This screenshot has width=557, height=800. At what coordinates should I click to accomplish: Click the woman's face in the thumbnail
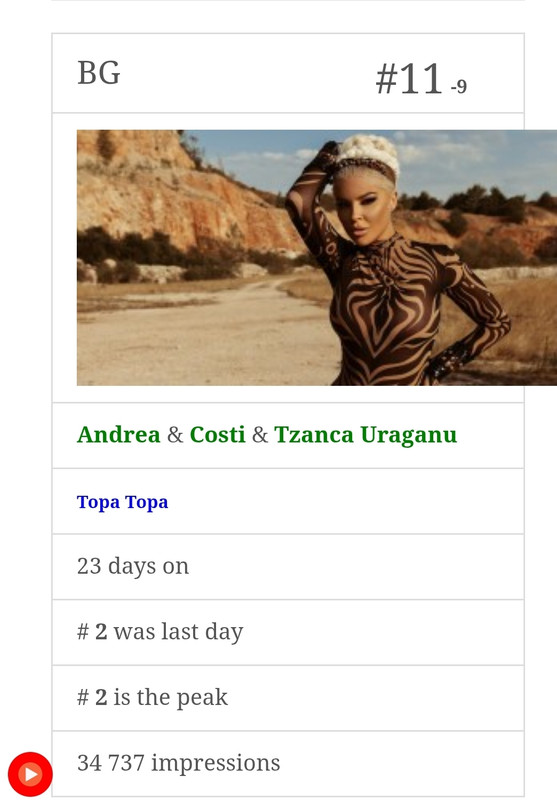(x=363, y=208)
